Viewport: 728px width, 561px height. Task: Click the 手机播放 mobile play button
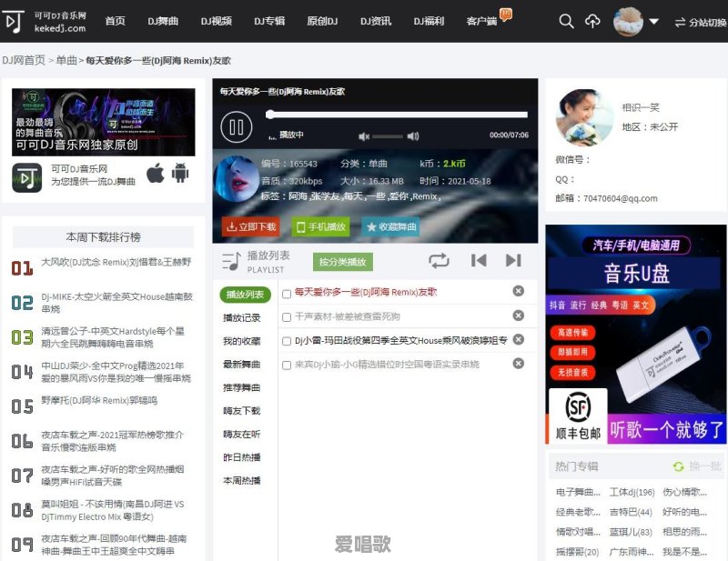[x=321, y=227]
